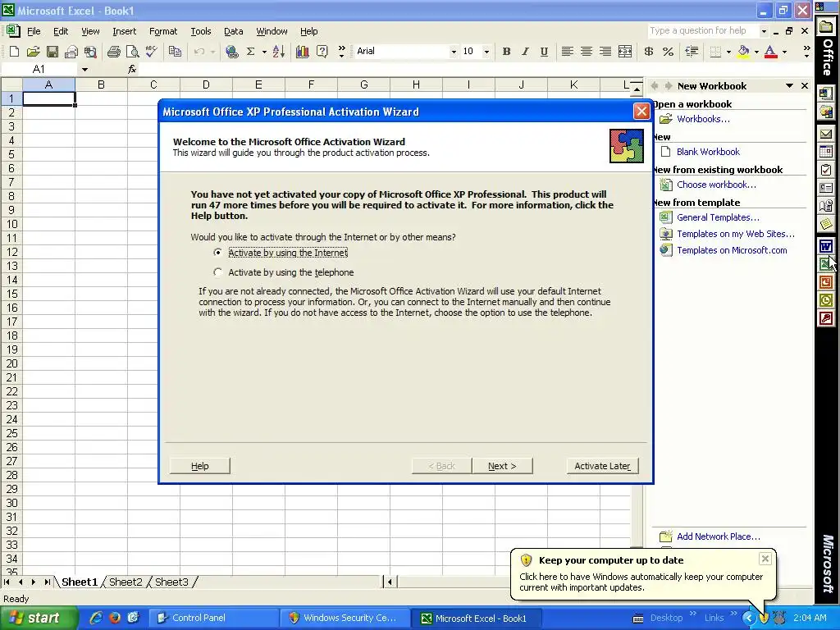Open Print Preview from the toolbar
Screen dimensions: 840x630
pyautogui.click(x=132, y=52)
